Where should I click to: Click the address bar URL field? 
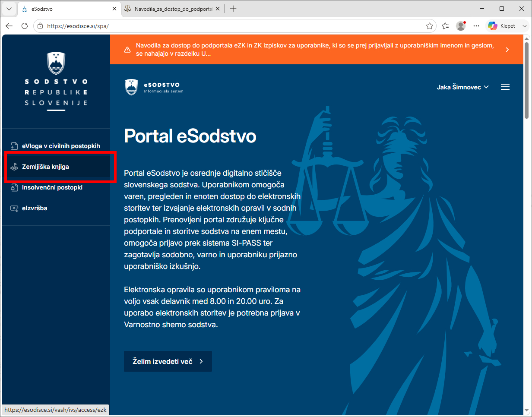click(x=234, y=26)
